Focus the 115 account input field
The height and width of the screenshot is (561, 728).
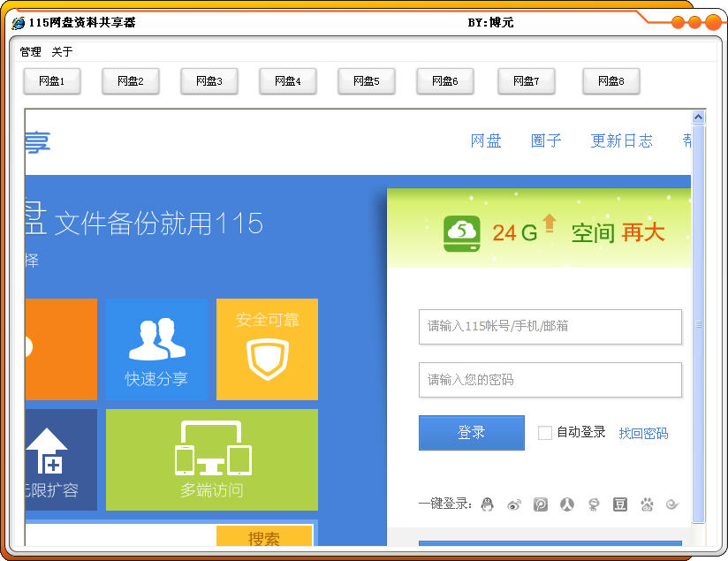[550, 327]
